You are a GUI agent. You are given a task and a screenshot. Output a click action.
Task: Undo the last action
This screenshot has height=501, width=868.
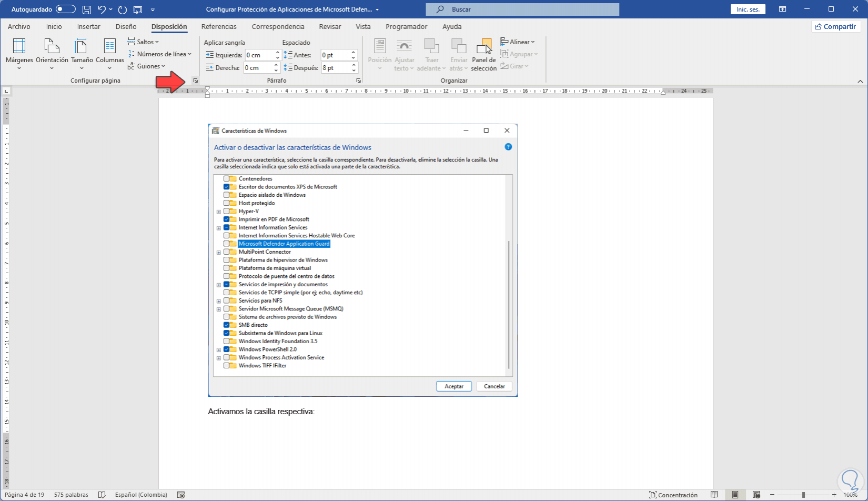pos(102,9)
